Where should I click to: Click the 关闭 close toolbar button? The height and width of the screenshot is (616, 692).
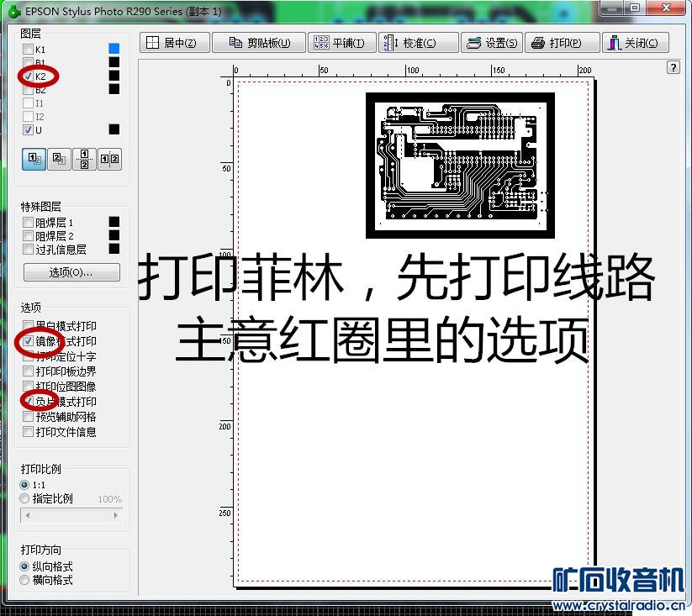[636, 43]
